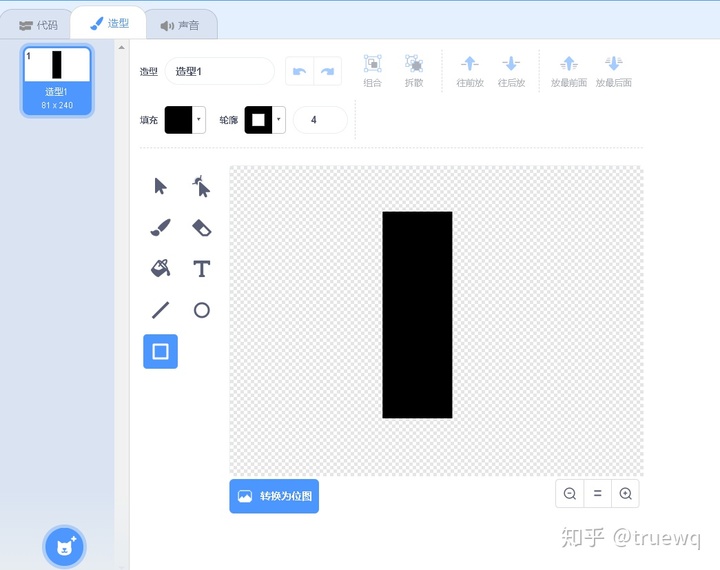Pick the Fill bucket tool
Screen dimensions: 720x570
pyautogui.click(x=160, y=268)
